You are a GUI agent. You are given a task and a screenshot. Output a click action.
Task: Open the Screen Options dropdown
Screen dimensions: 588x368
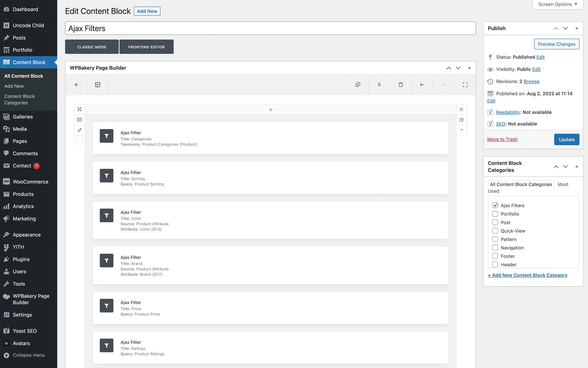[x=557, y=4]
